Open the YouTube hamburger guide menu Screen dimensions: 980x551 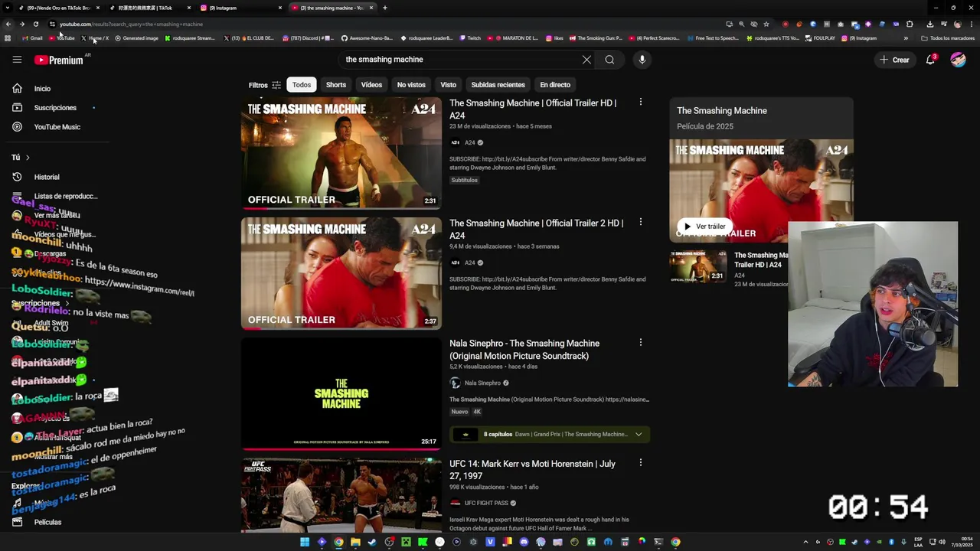[17, 60]
